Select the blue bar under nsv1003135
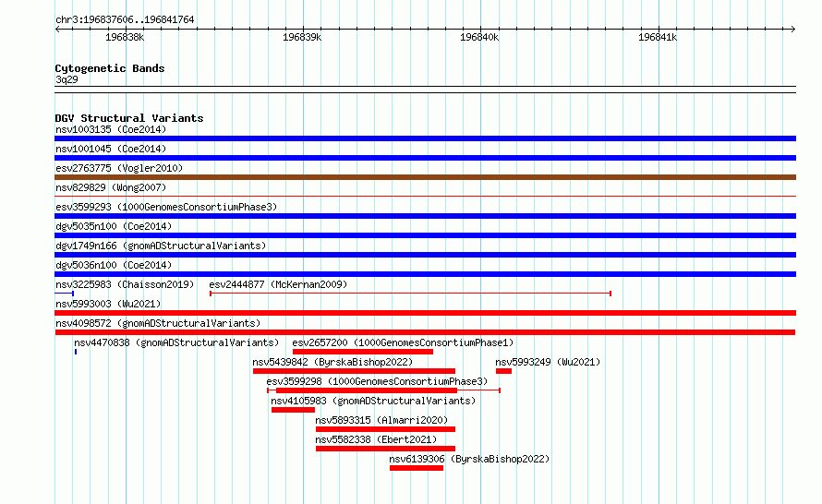 (425, 138)
